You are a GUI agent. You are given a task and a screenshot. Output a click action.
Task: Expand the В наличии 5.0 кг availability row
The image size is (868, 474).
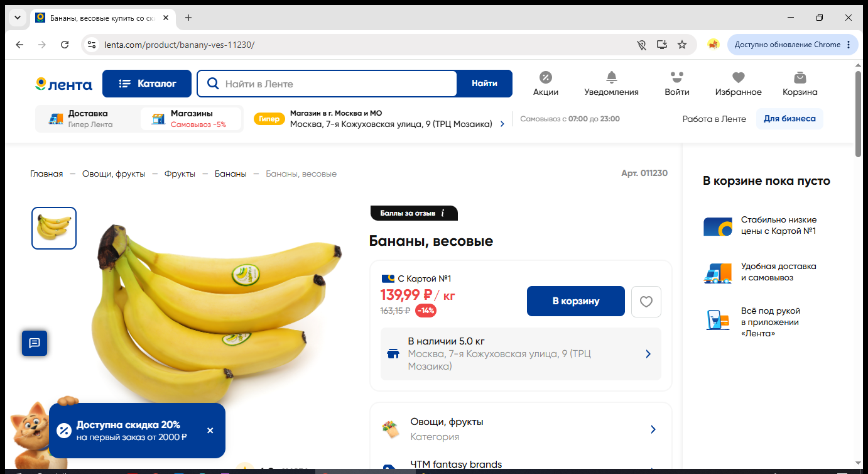[521, 354]
